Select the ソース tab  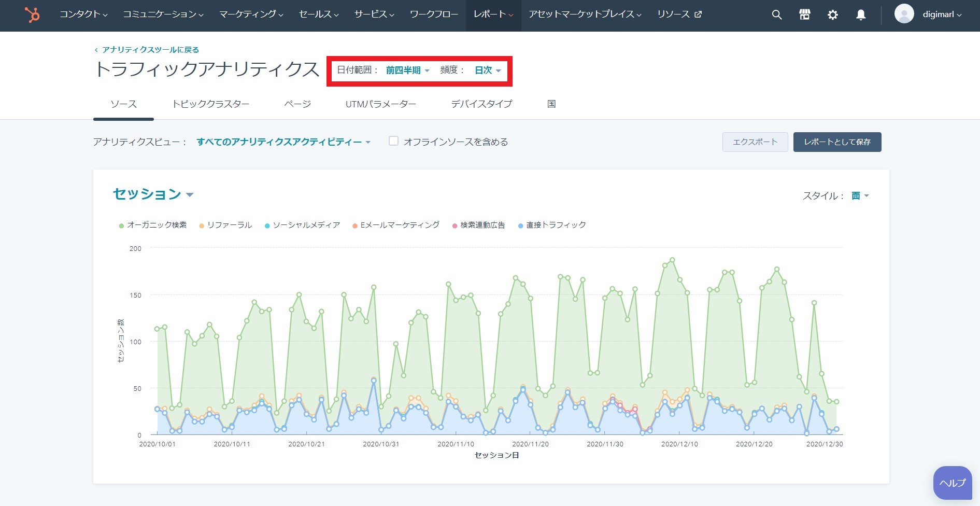[x=123, y=104]
